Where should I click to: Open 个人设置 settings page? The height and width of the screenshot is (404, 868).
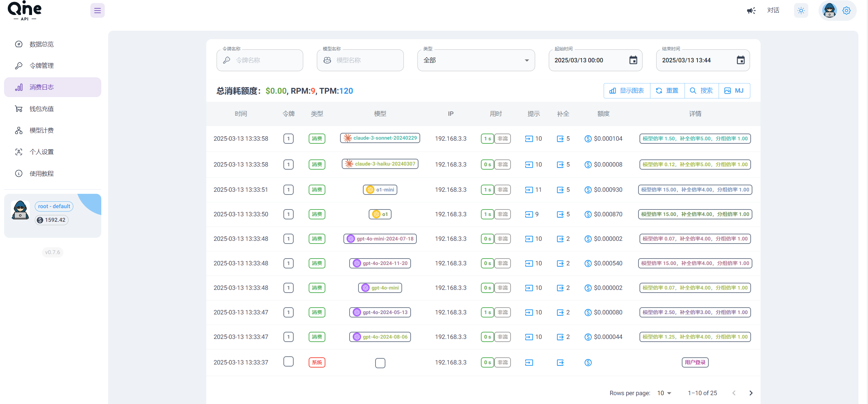[x=53, y=152]
